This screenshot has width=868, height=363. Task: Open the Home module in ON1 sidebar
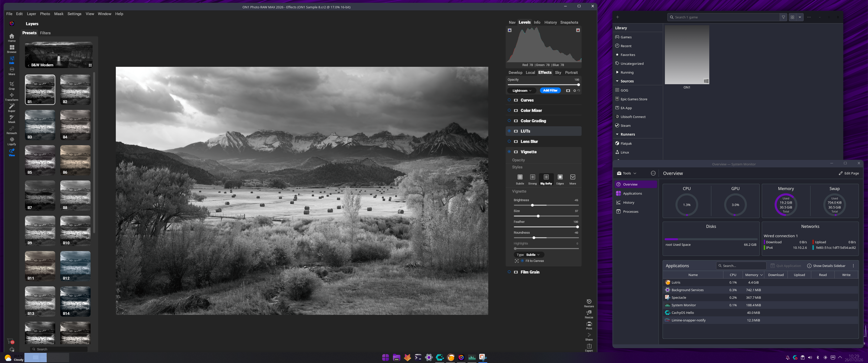[12, 37]
